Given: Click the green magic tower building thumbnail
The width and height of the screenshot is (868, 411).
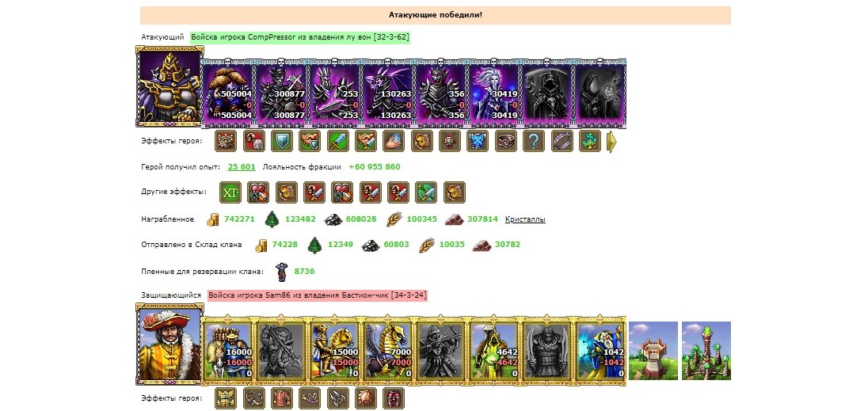Looking at the screenshot, I should (706, 351).
